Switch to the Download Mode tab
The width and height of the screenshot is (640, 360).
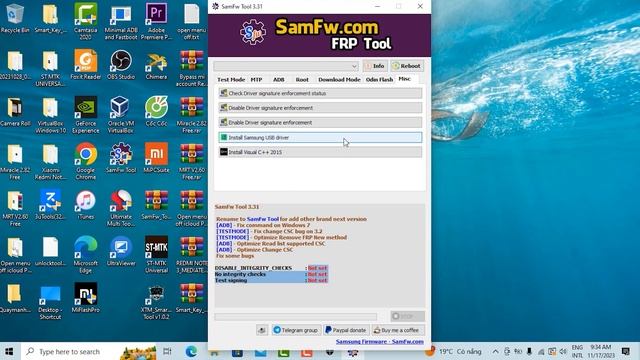click(339, 79)
